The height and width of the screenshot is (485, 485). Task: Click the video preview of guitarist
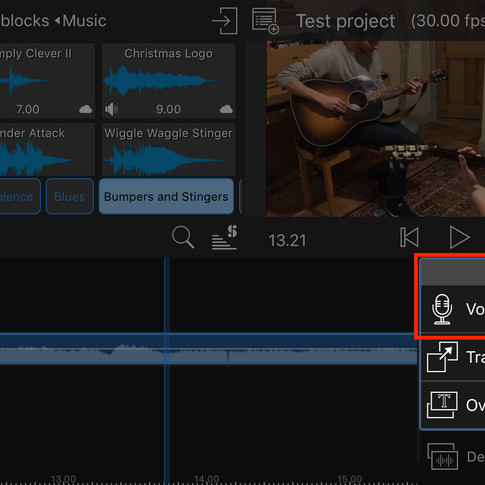point(376,129)
